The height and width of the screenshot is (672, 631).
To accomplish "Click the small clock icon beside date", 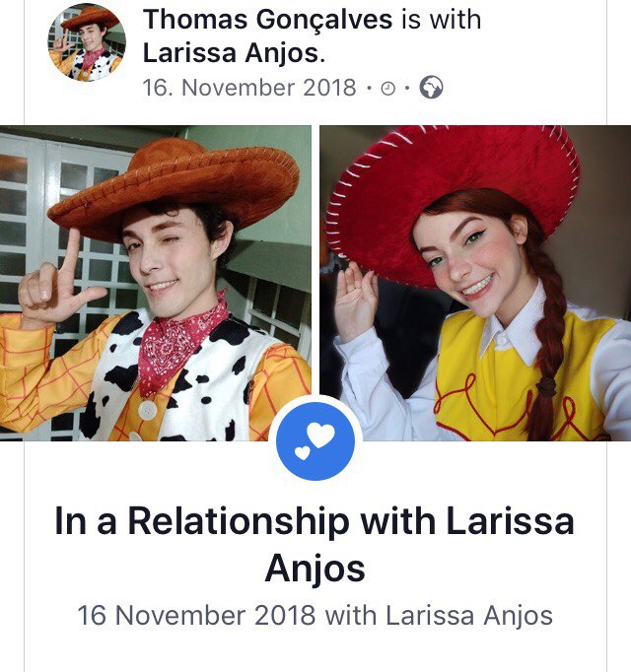I will click(387, 89).
